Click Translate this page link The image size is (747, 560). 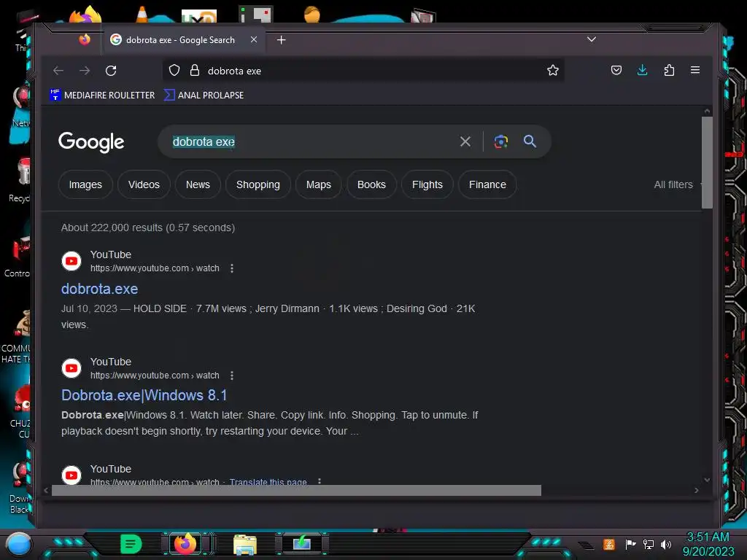tap(268, 481)
